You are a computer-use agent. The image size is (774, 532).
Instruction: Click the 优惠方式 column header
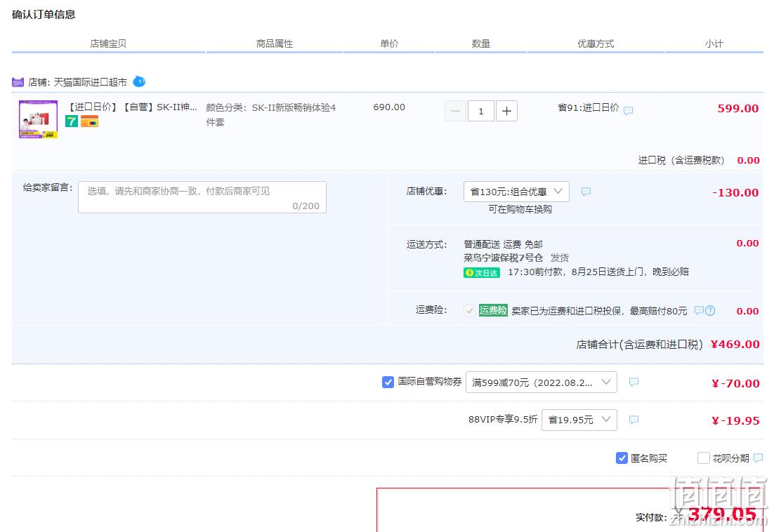click(596, 44)
